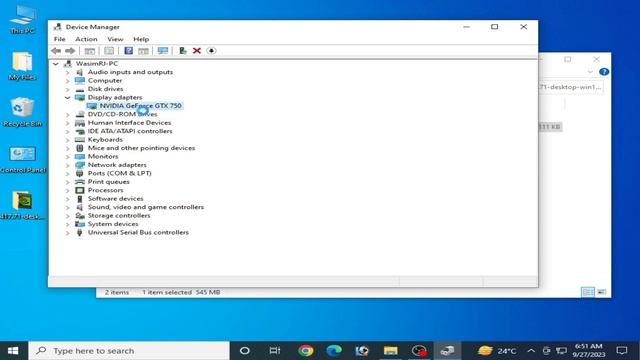The width and height of the screenshot is (640, 360).
Task: Select the Storage controllers item
Action: click(x=119, y=216)
